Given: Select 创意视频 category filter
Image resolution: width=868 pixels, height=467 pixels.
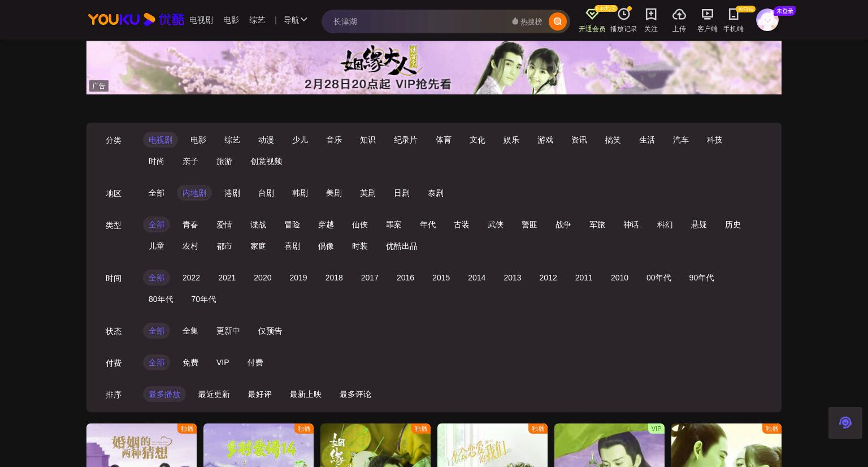Looking at the screenshot, I should pos(266,161).
